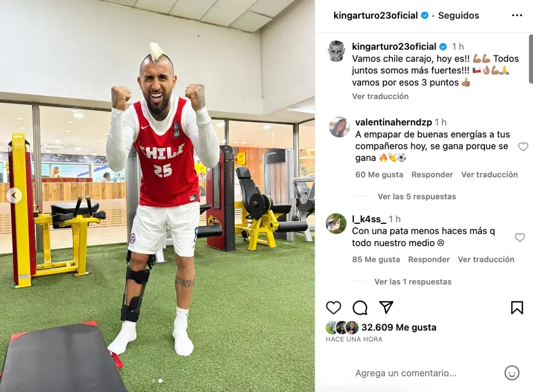
Task: Like valentinaherndzp's comment
Action: 523,146
